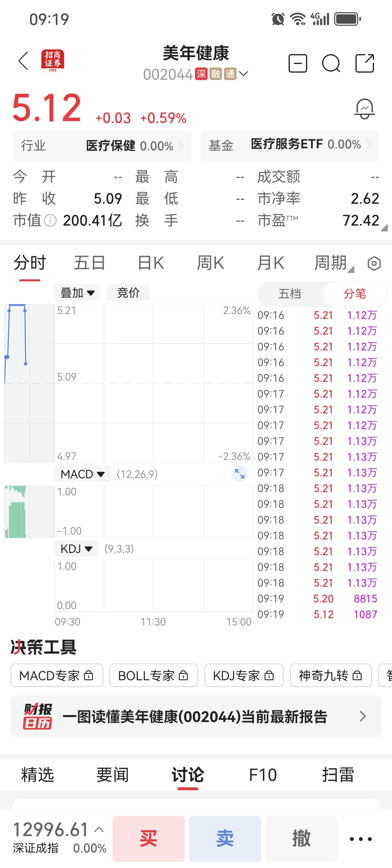Tap the 09:19 5.20 tick row
The width and height of the screenshot is (392, 868).
click(x=317, y=598)
